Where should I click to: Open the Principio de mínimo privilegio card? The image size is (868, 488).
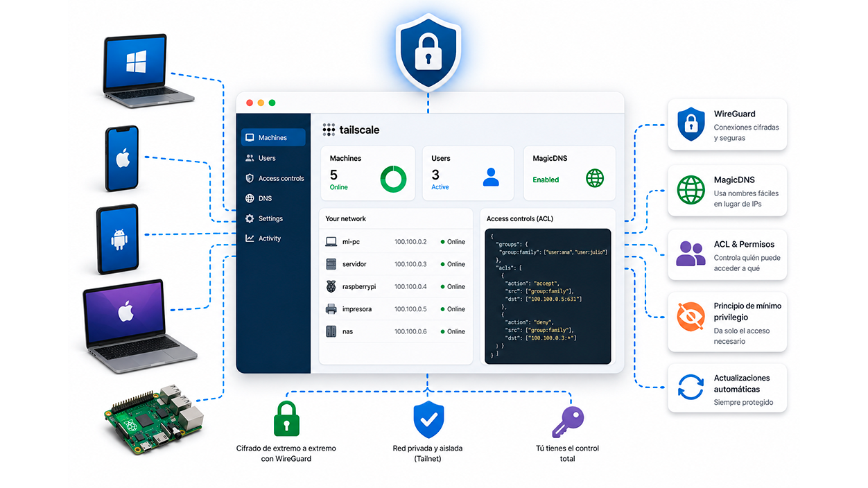point(727,321)
